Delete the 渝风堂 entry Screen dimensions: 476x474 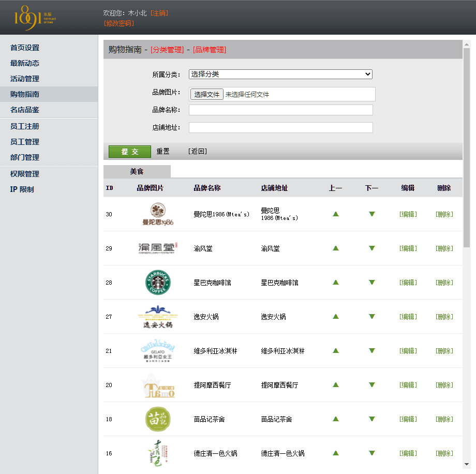click(444, 248)
